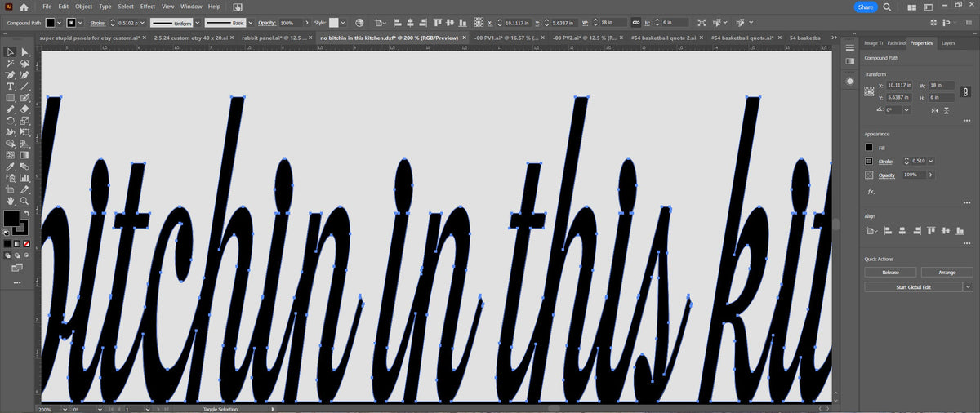Open the Pathfinder panel tab

(x=897, y=42)
